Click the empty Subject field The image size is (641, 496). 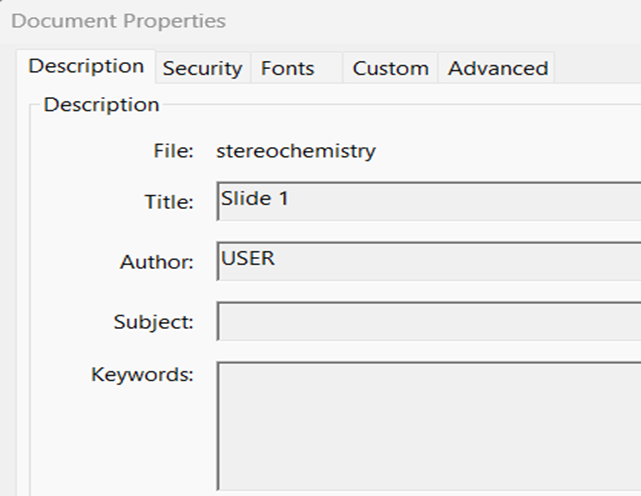click(x=430, y=322)
